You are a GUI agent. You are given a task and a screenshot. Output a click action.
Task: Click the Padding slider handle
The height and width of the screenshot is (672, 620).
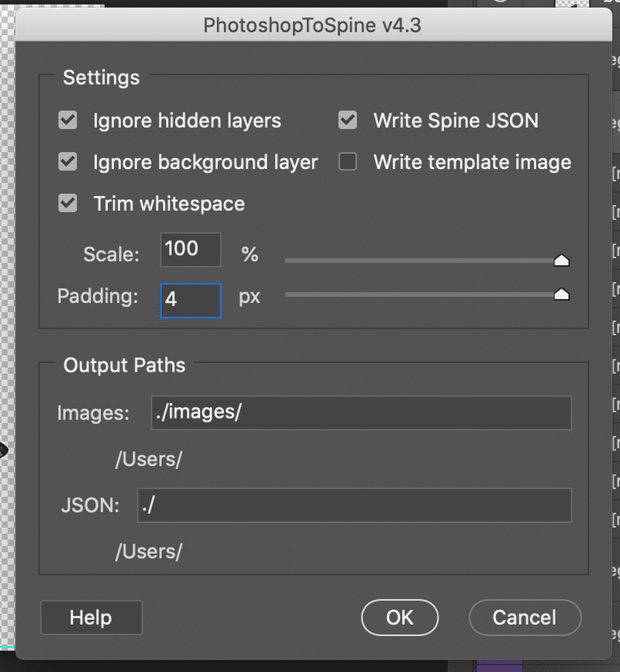click(x=561, y=294)
